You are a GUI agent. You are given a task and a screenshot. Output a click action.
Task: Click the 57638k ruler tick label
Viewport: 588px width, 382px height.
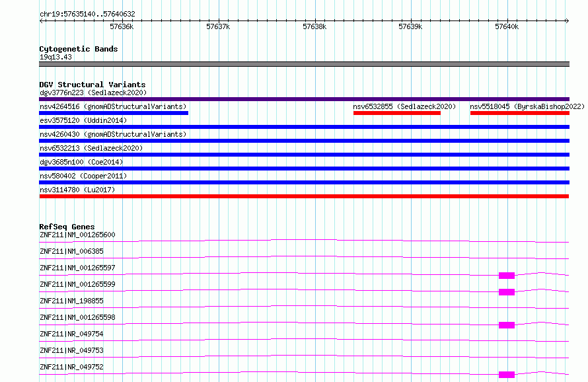click(314, 26)
